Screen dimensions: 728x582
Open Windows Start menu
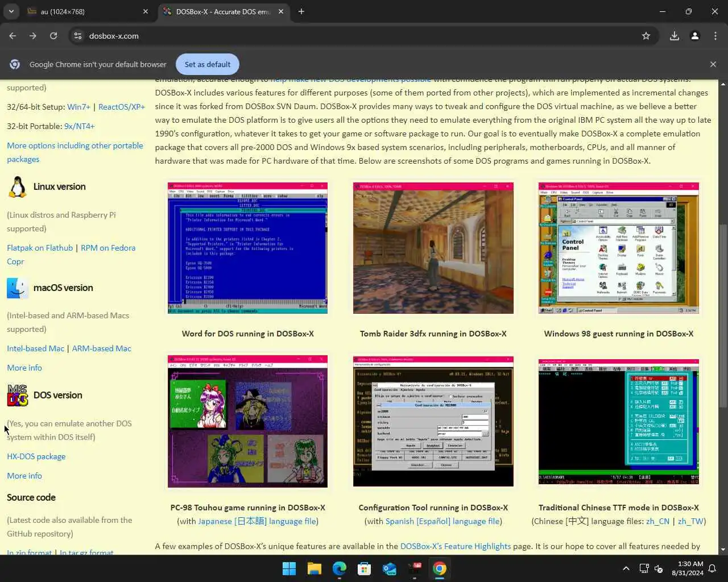pyautogui.click(x=289, y=568)
